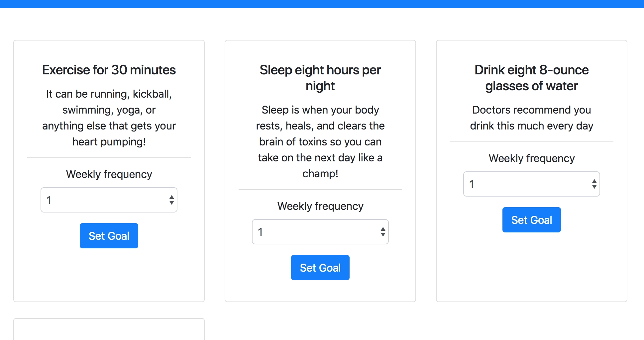Click the blue navigation bar at the top
The width and height of the screenshot is (644, 340).
[322, 4]
